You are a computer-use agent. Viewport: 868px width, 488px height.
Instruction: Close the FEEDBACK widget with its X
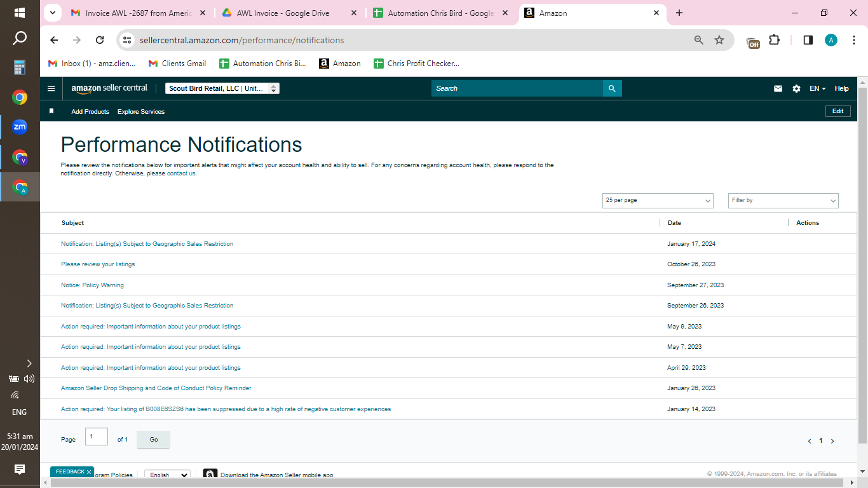(x=89, y=472)
